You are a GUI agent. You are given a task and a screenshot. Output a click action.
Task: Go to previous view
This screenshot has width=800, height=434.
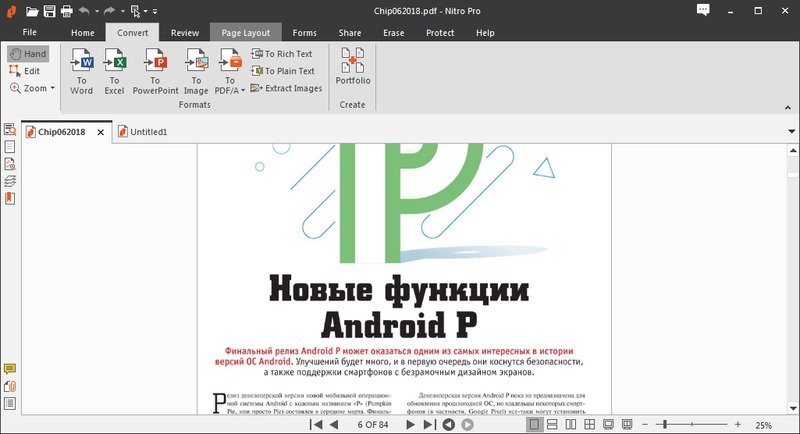[x=448, y=424]
